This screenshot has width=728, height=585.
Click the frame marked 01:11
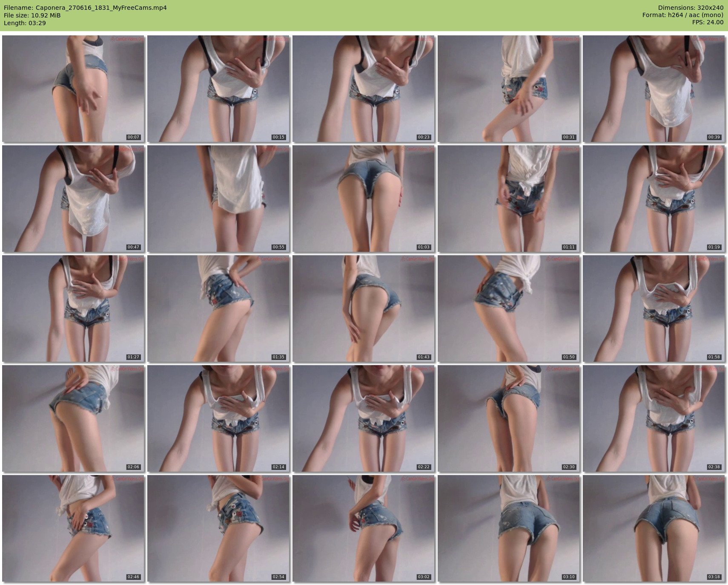point(508,198)
